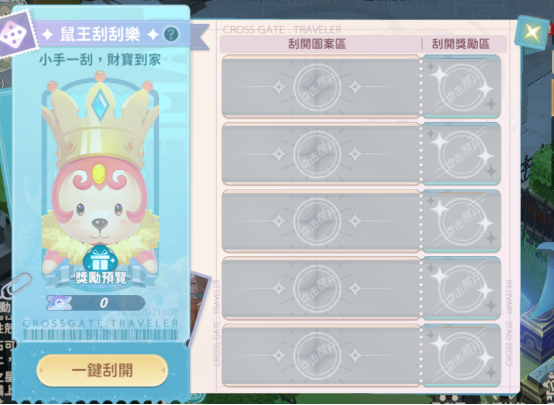Scratch the third row pattern area

pos(321,221)
